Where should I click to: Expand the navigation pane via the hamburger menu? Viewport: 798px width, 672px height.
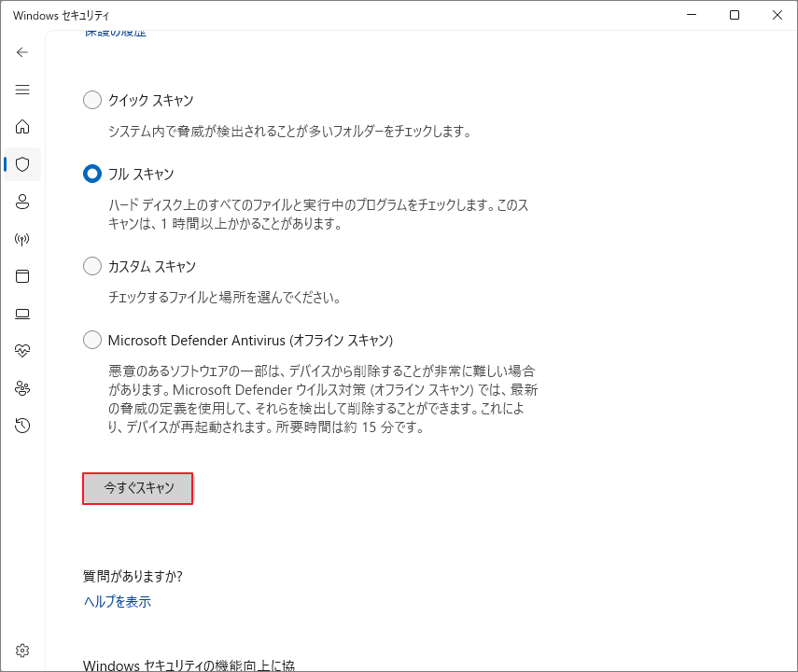click(x=22, y=90)
